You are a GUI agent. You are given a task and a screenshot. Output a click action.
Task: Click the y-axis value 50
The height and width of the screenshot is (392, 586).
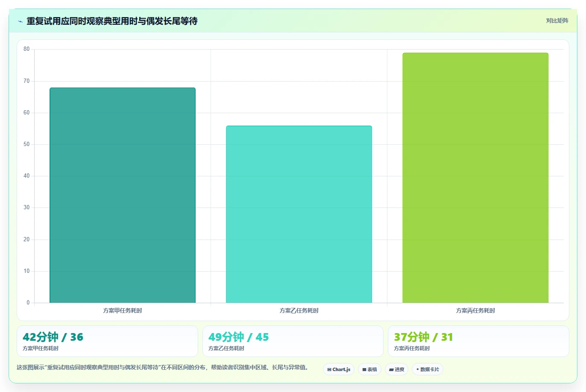(x=26, y=144)
